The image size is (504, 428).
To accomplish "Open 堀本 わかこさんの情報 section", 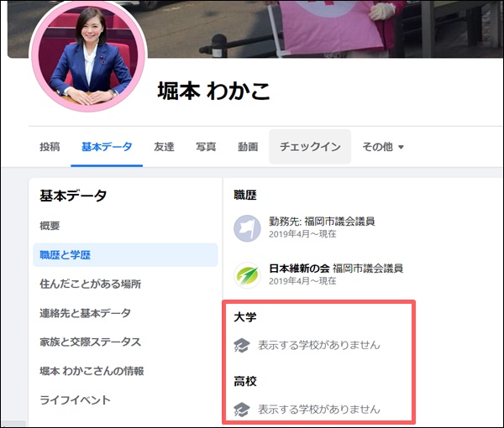I will coord(92,371).
